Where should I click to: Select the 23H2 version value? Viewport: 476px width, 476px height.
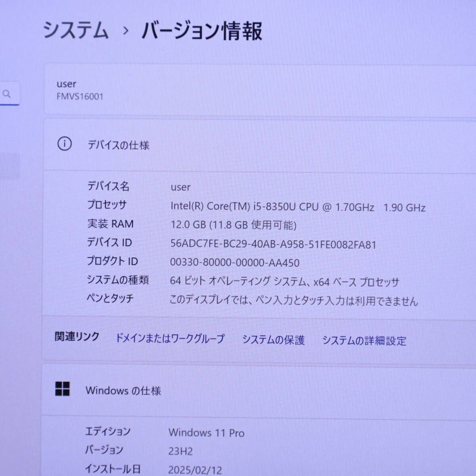(180, 451)
